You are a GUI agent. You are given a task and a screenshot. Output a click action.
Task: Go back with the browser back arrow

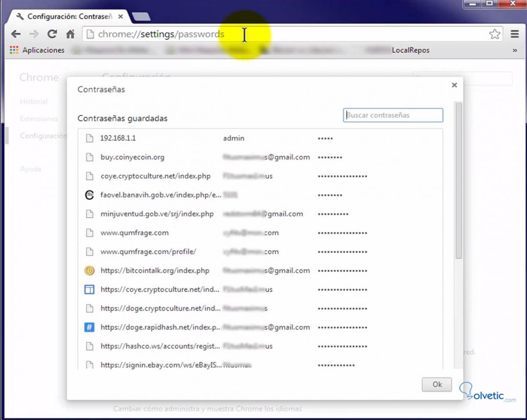[x=16, y=34]
